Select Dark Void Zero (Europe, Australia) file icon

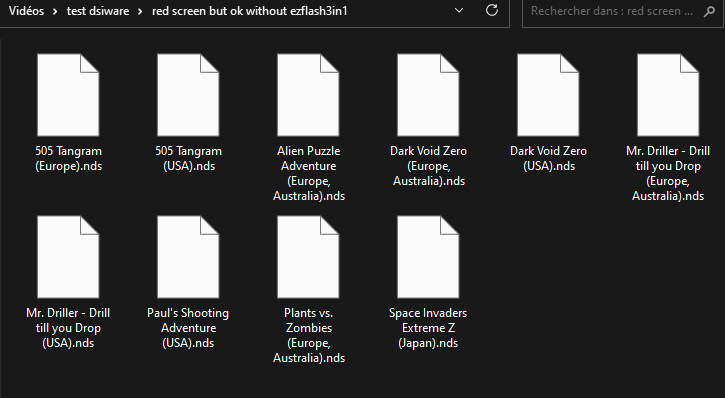[x=428, y=95]
